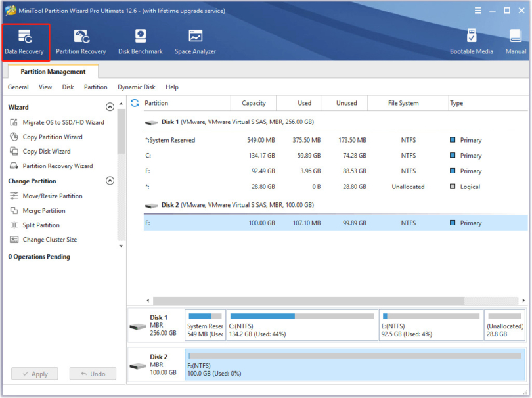Open the Data Recovery tool
Viewport: 532px width, 398px height.
click(x=25, y=41)
